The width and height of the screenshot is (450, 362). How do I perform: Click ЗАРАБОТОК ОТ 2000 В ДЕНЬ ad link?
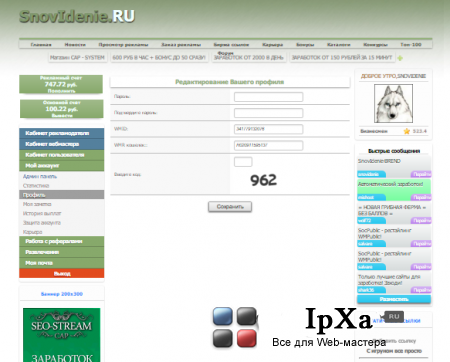pyautogui.click(x=249, y=58)
